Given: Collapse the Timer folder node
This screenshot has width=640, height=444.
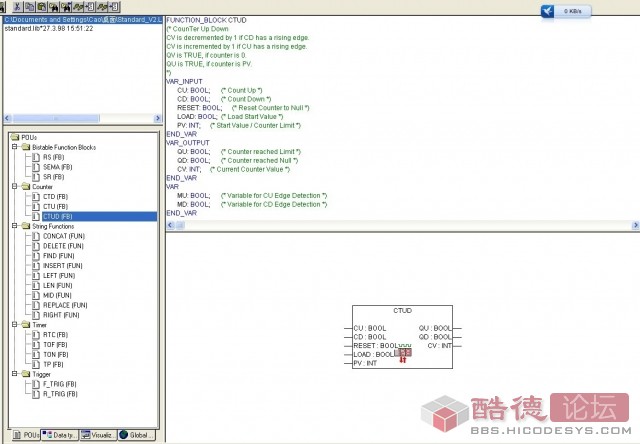Looking at the screenshot, I should [14, 324].
